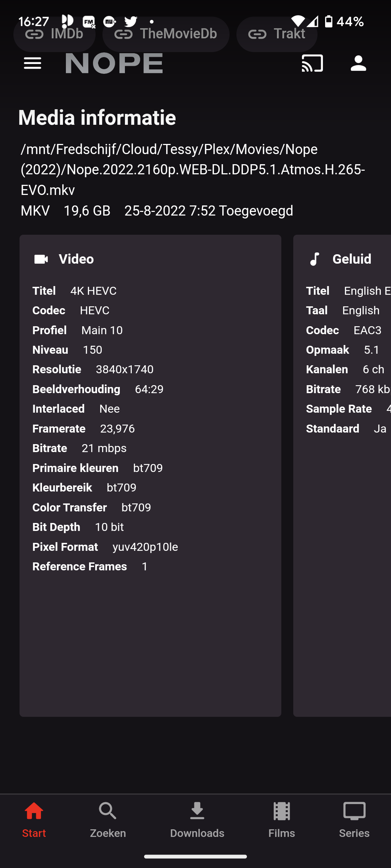Switch to the Series tab
This screenshot has width=391, height=868.
tap(354, 821)
